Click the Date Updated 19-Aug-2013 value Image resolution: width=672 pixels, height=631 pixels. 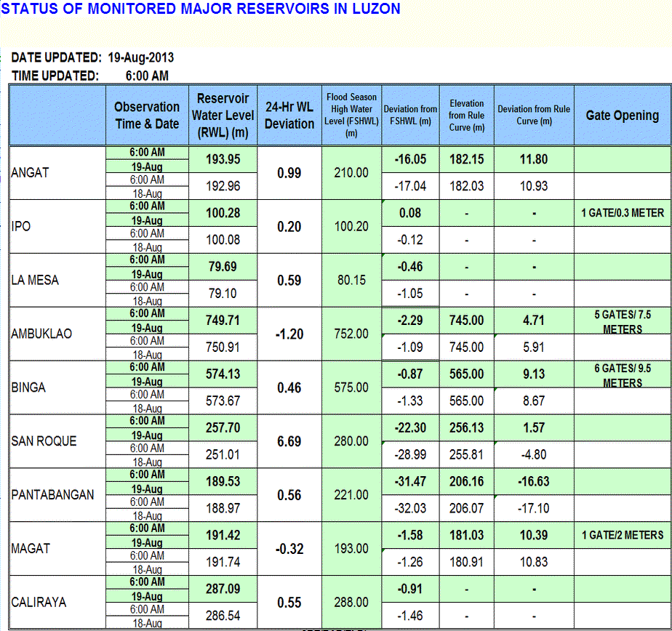[141, 57]
